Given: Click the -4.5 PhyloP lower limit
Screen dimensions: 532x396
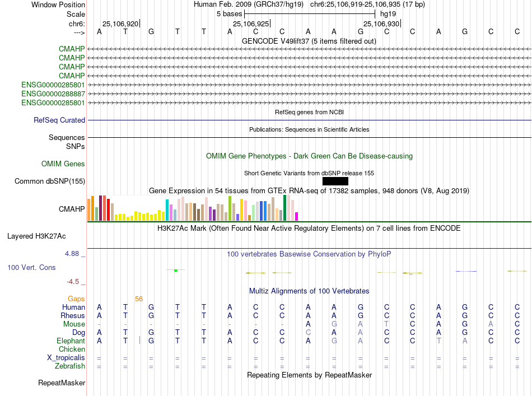Looking at the screenshot, I should point(73,282).
